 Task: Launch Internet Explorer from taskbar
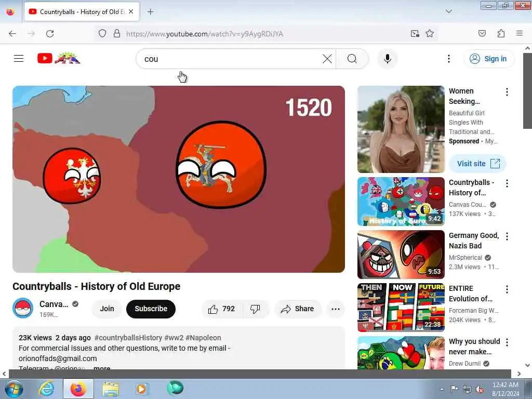tap(46, 389)
